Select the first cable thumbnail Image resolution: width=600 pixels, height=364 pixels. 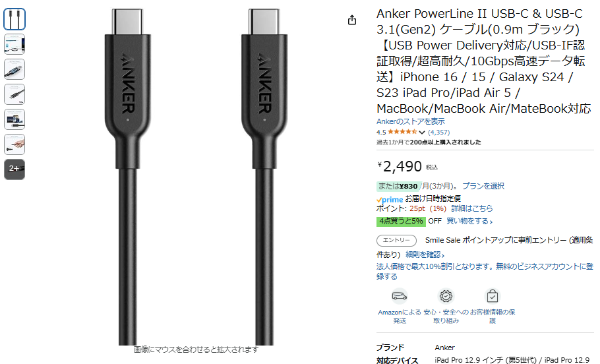(15, 19)
